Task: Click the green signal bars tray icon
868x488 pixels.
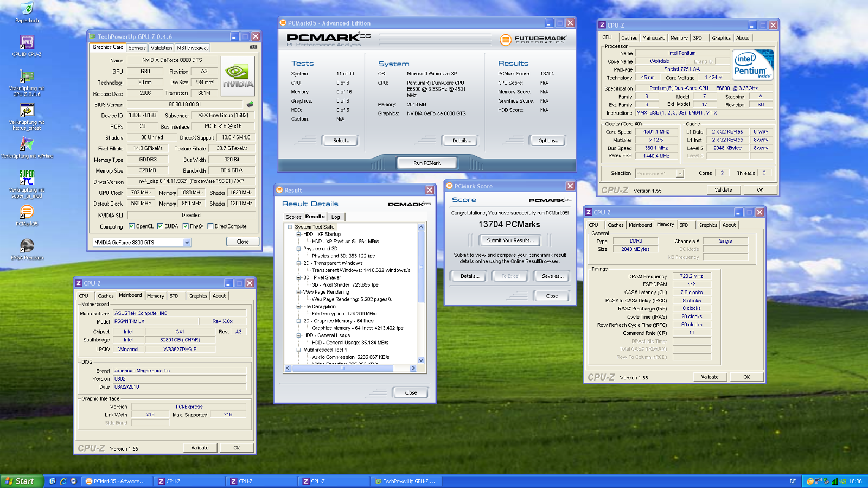Action: (x=834, y=481)
